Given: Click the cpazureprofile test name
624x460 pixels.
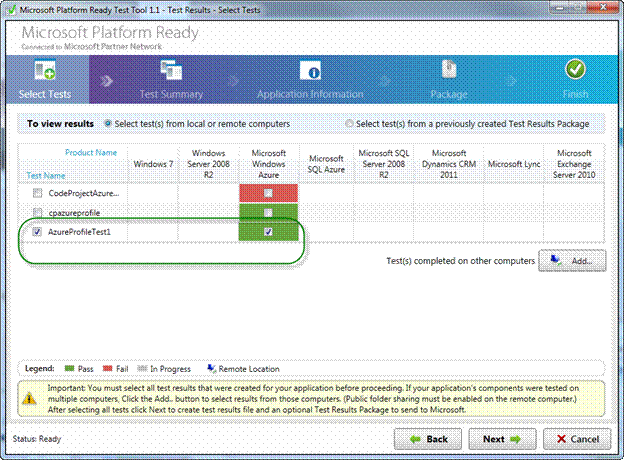Looking at the screenshot, I should (x=74, y=213).
